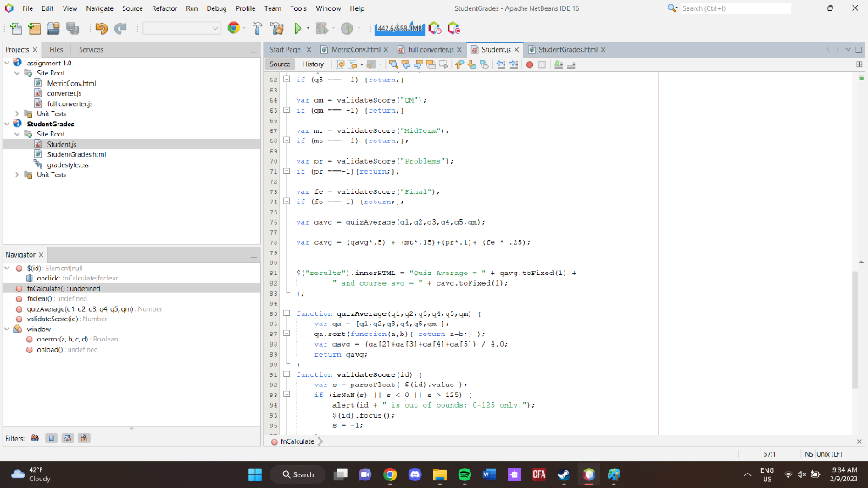Switch to the History view button
The image size is (868, 488).
pyautogui.click(x=313, y=64)
